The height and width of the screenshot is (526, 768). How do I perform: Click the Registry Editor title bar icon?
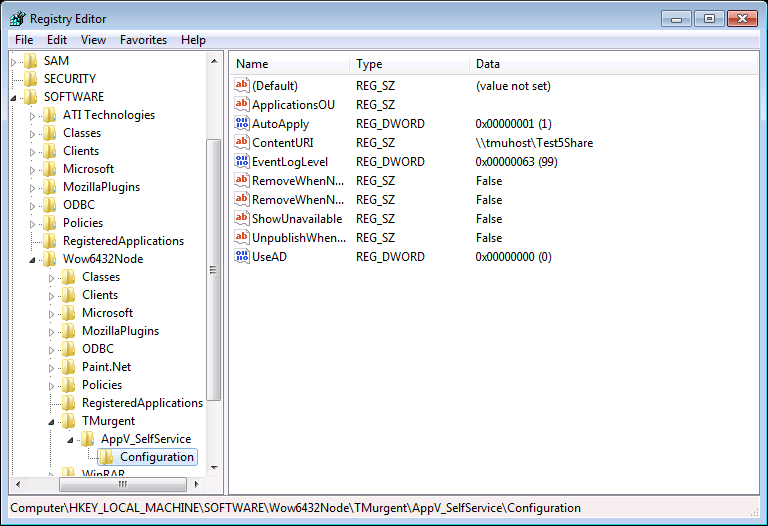[17, 18]
